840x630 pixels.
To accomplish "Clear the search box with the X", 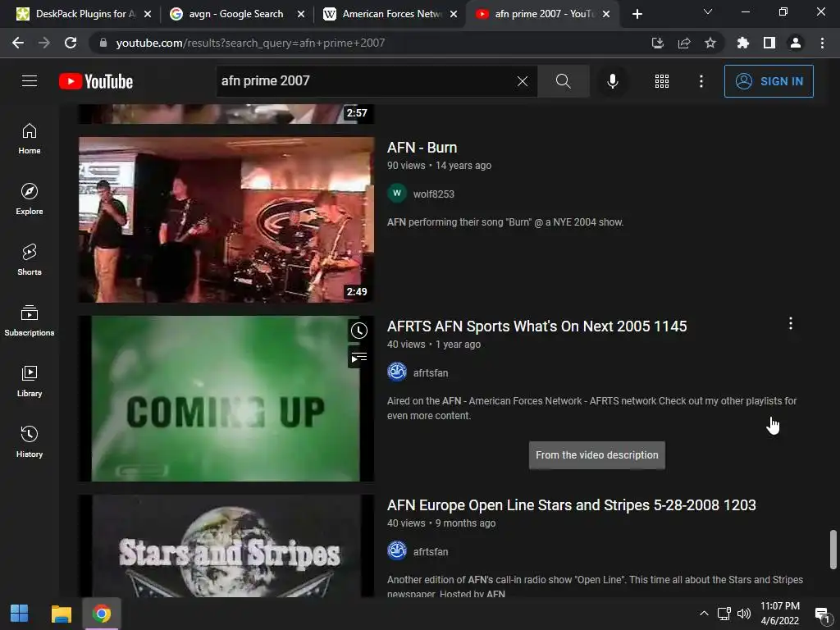I will pyautogui.click(x=523, y=81).
